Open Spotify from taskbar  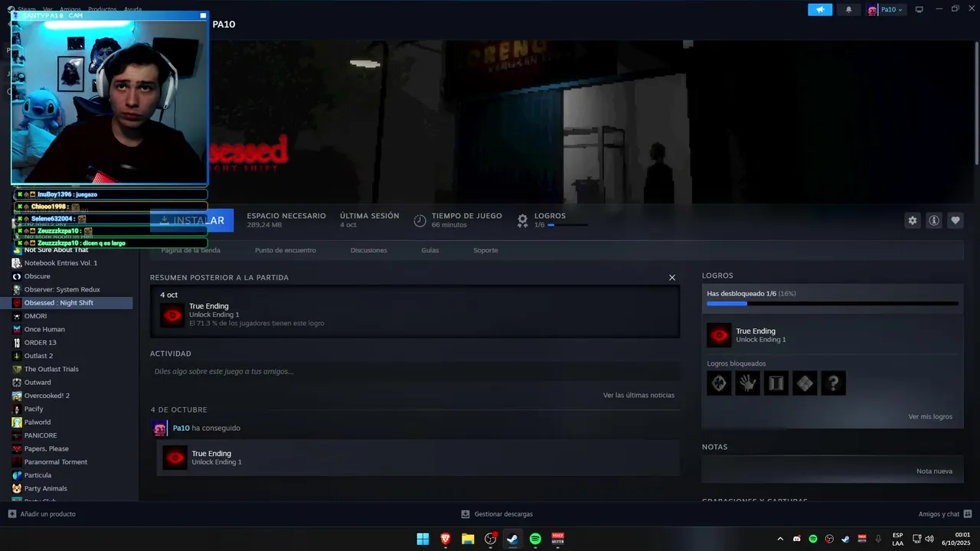535,539
